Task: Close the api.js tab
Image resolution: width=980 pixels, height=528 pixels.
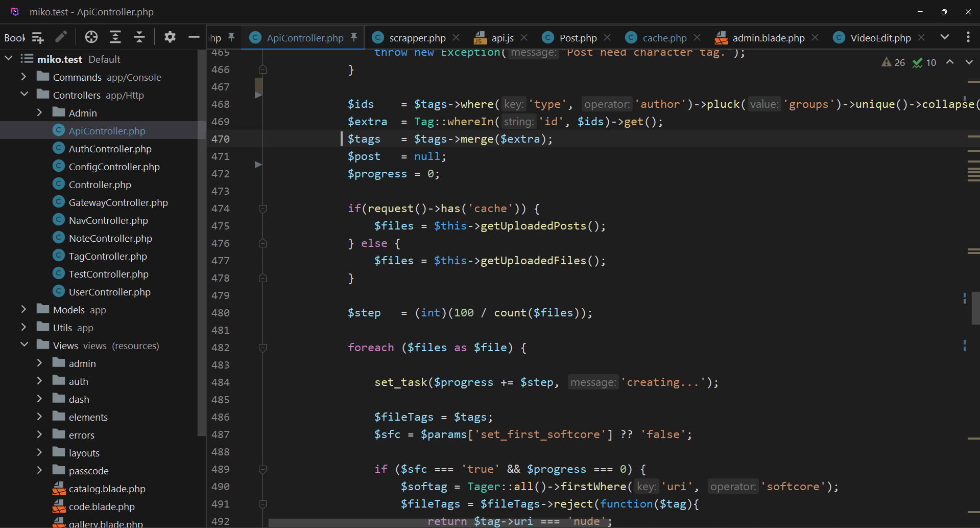Action: [524, 37]
